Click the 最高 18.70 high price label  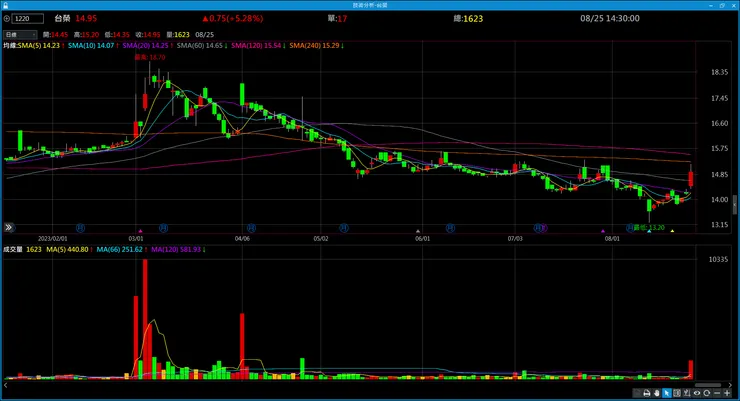[x=150, y=57]
